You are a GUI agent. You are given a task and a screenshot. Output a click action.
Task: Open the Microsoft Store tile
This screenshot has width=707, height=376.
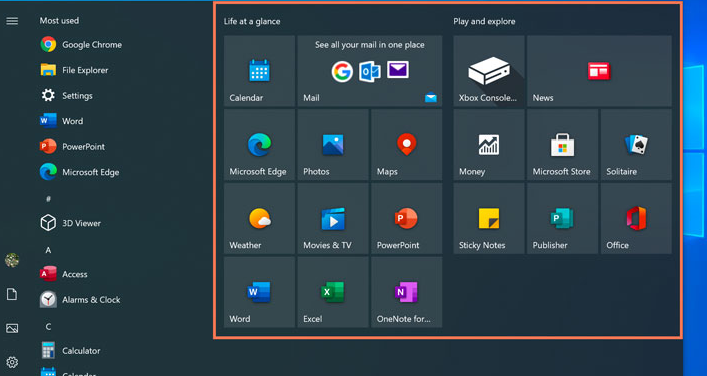(x=562, y=145)
